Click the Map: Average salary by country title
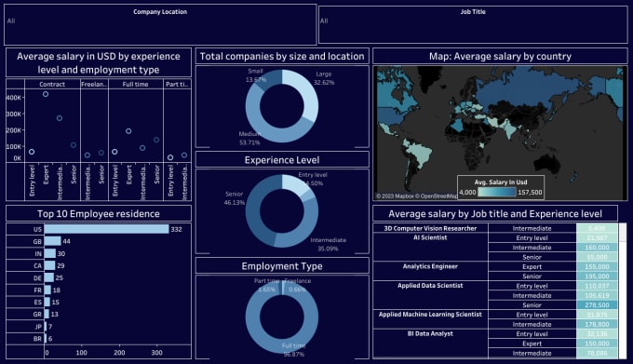Viewport: 633px width, 364px height. tap(500, 57)
